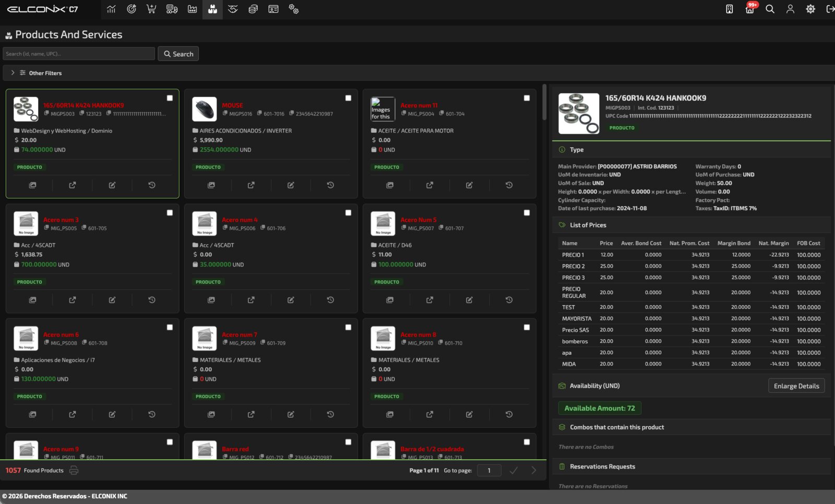Toggle the Reservations Requests section
Image resolution: width=835 pixels, height=504 pixels.
pos(691,466)
